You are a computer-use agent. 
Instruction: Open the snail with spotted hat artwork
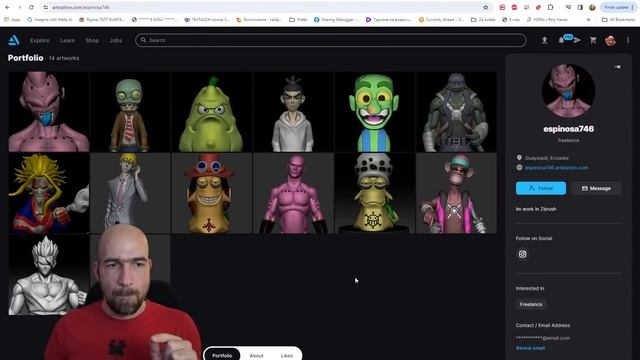point(374,193)
